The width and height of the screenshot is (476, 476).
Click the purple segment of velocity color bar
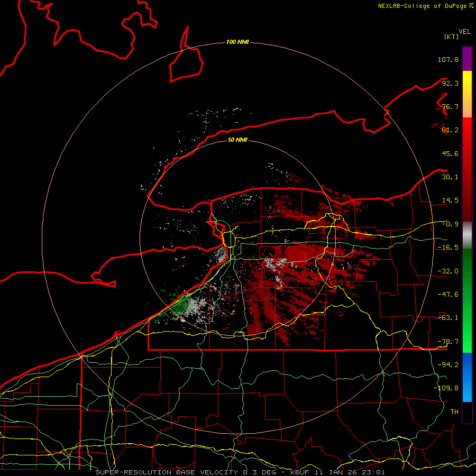pyautogui.click(x=466, y=59)
